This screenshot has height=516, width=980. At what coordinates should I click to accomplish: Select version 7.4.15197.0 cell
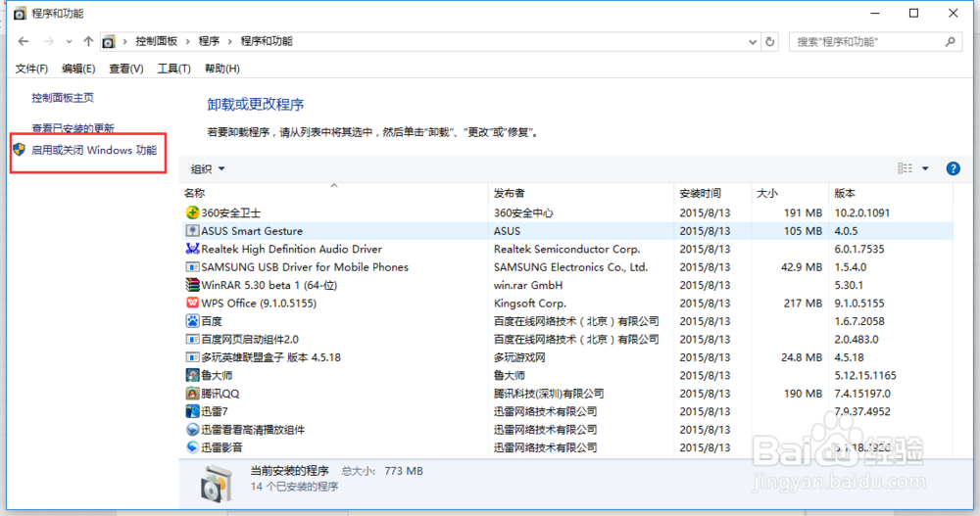pyautogui.click(x=862, y=394)
